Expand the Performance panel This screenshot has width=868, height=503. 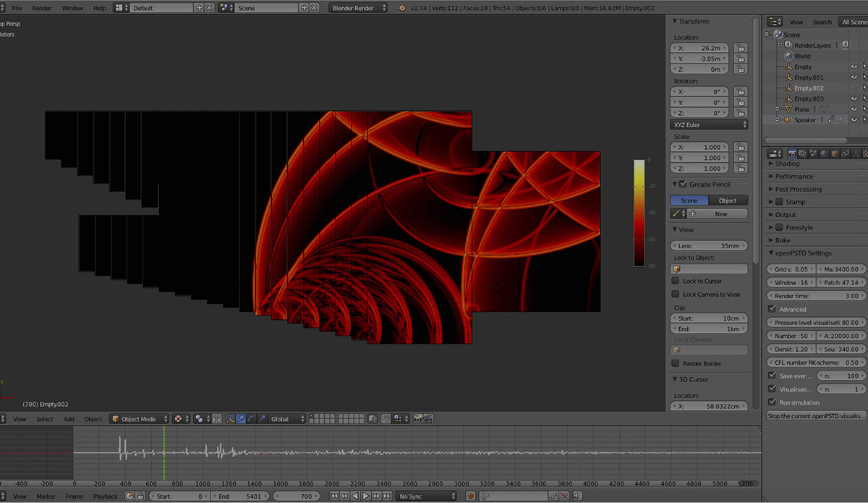click(x=793, y=177)
